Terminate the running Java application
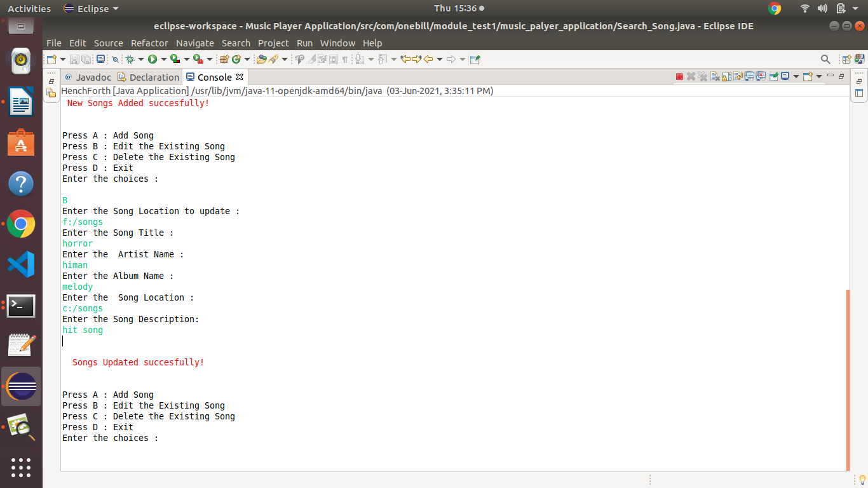 point(679,76)
